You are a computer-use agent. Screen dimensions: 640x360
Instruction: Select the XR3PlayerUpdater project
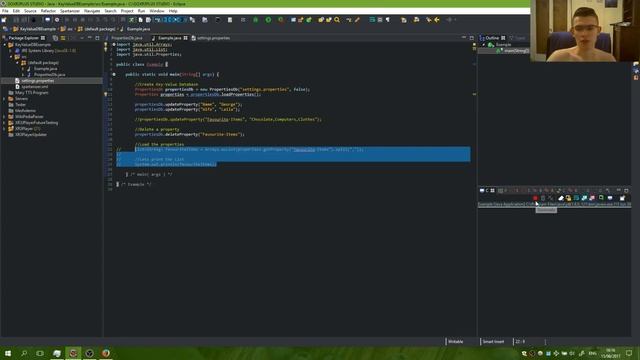[31, 135]
